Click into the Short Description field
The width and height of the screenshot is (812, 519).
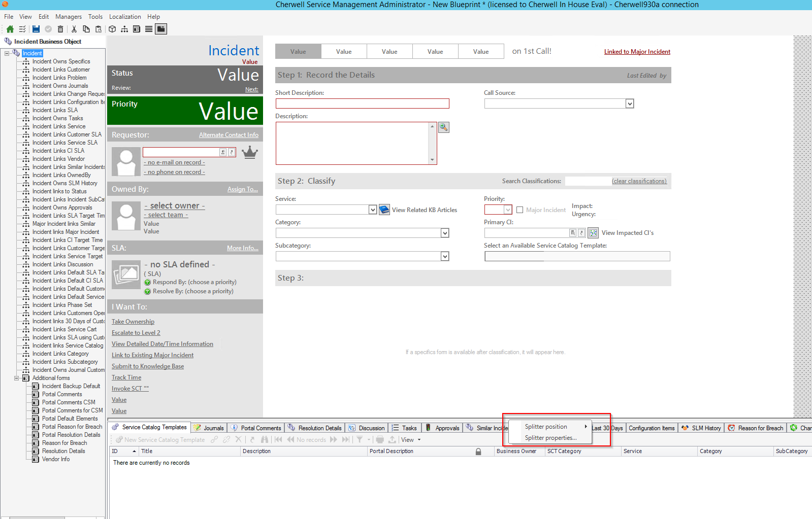point(362,103)
